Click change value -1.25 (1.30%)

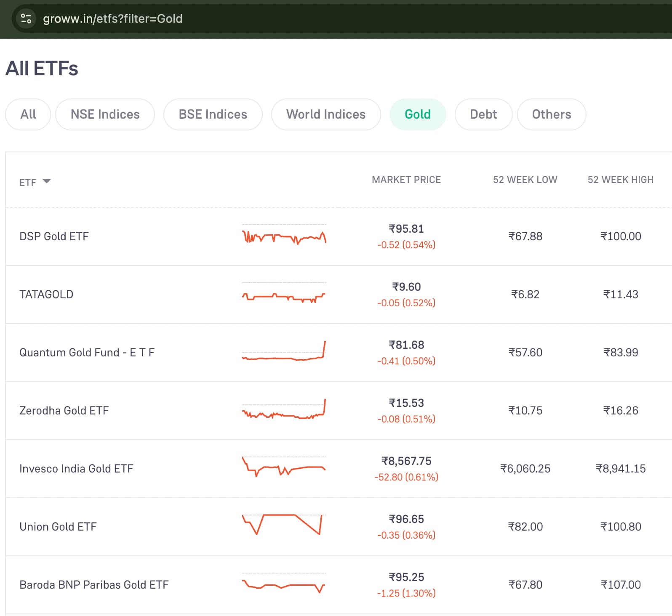pos(406,593)
